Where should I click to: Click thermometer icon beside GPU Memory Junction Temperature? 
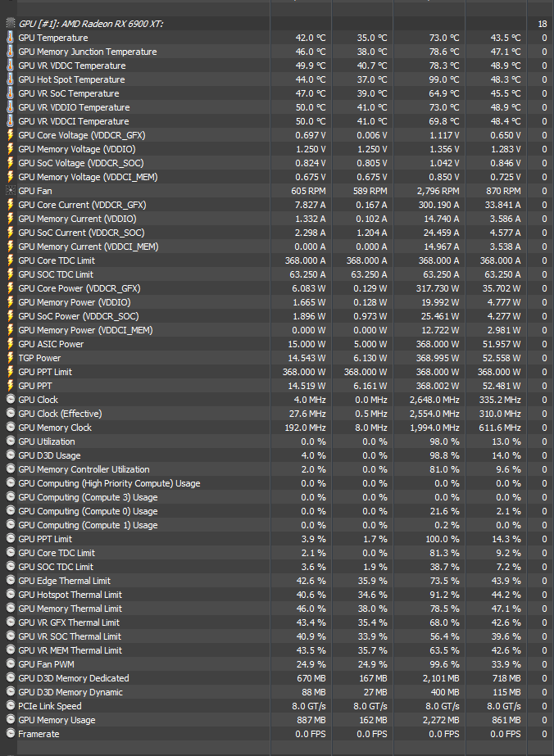11,51
